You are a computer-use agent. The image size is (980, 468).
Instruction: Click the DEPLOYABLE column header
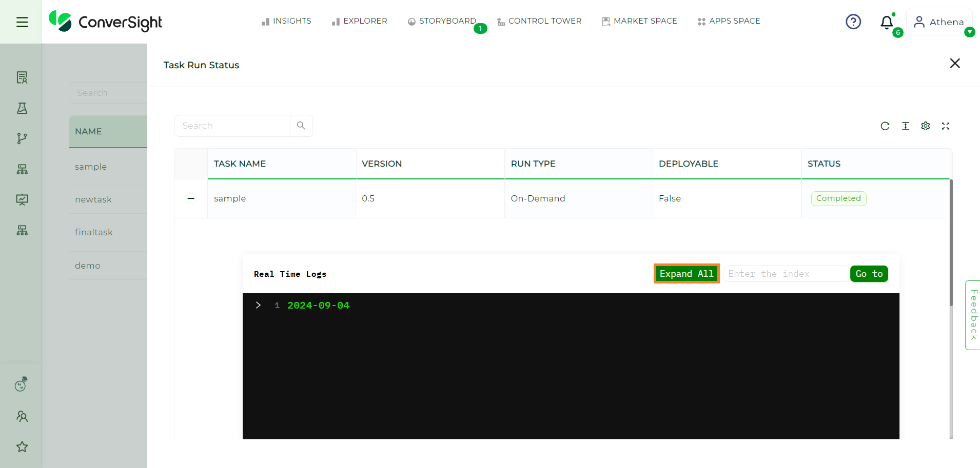727,164
